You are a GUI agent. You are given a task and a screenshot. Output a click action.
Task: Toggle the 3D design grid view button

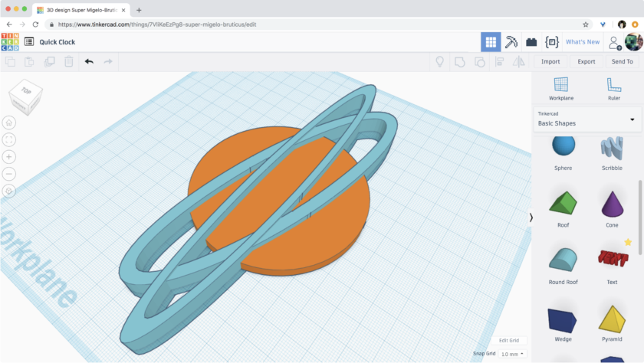click(491, 42)
